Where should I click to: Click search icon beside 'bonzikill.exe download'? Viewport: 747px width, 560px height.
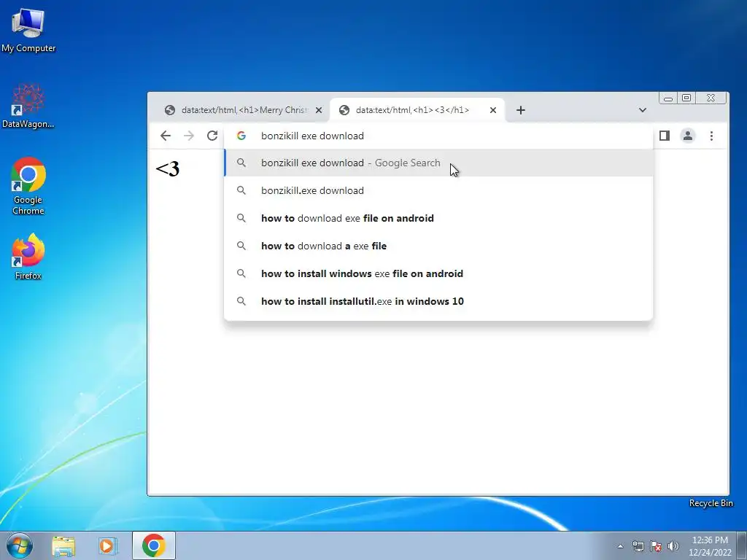click(241, 190)
